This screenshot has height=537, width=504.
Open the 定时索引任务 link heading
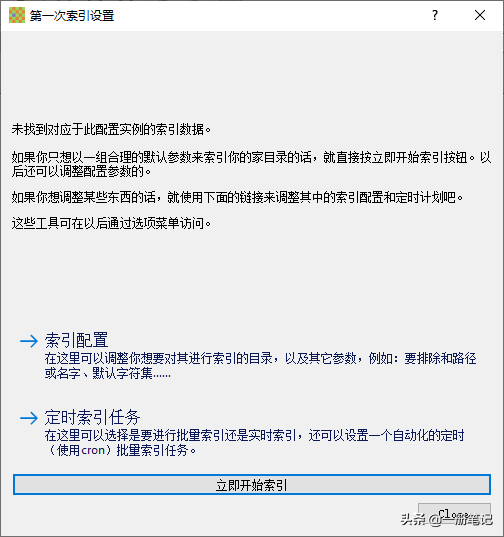(x=92, y=417)
